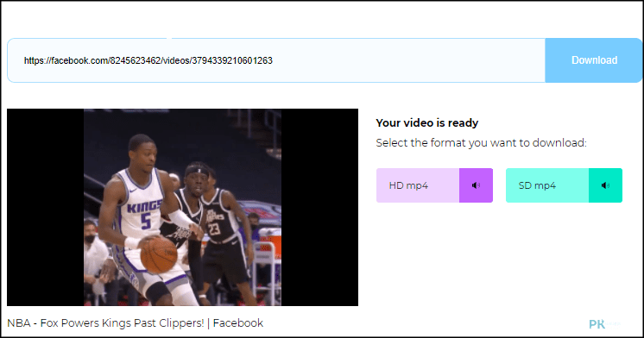Click the black letterbox right of video
This screenshot has width=644, height=338.
click(319, 207)
